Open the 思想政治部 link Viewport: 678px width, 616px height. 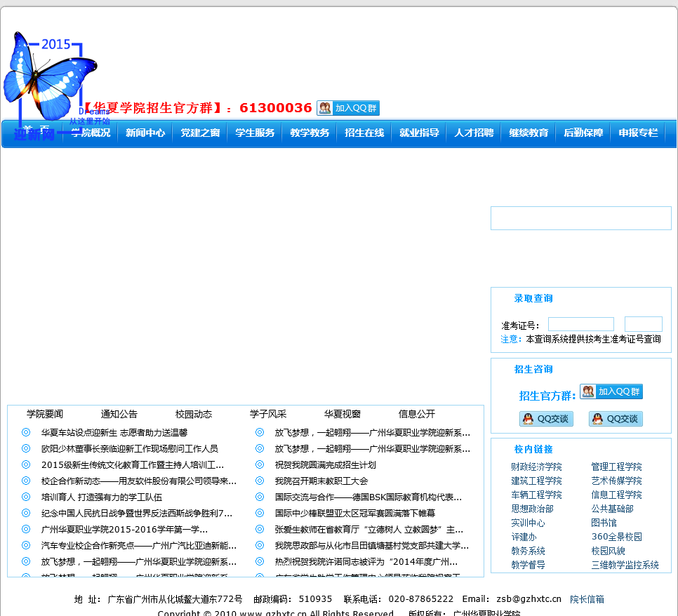(532, 509)
